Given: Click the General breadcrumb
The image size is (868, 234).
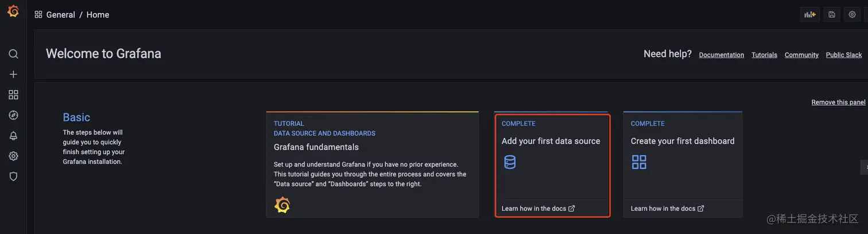Looking at the screenshot, I should [x=60, y=15].
